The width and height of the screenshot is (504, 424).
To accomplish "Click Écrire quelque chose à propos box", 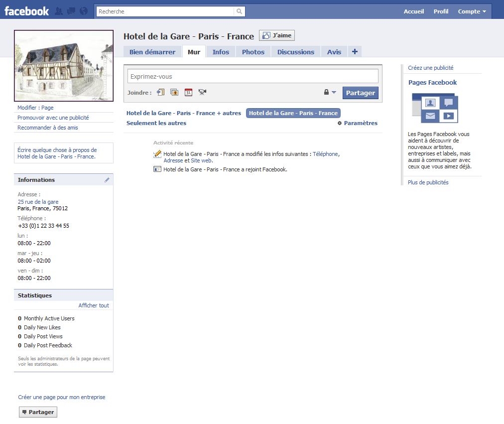I will [64, 153].
